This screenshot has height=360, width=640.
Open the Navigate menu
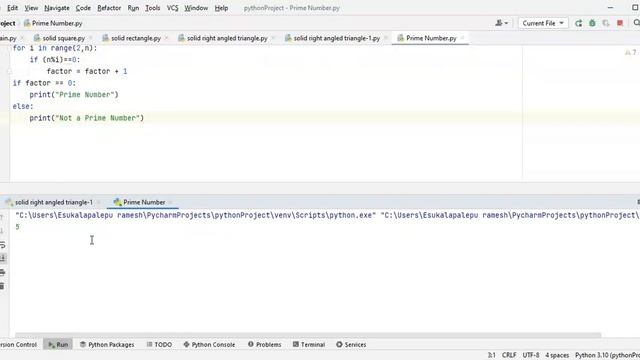[x=57, y=8]
